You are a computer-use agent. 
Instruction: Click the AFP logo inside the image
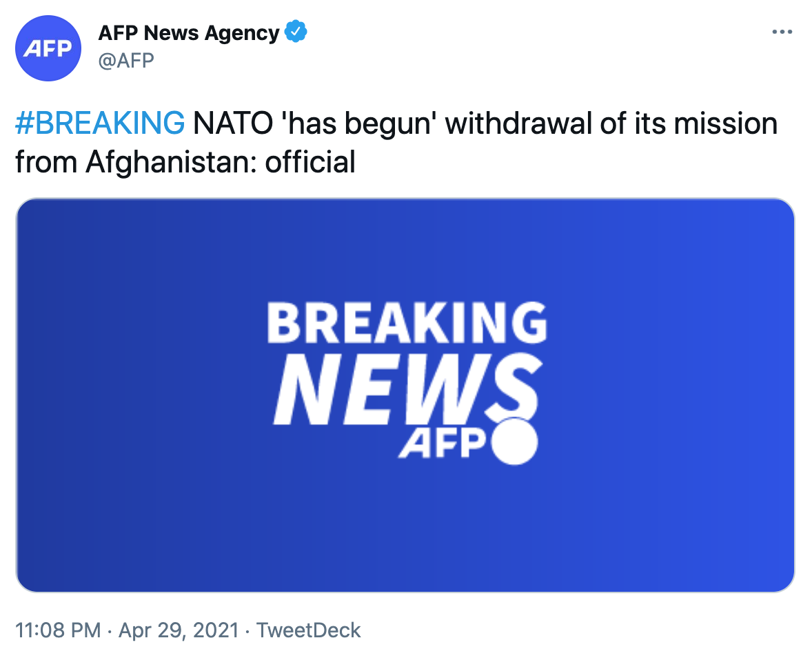click(441, 443)
